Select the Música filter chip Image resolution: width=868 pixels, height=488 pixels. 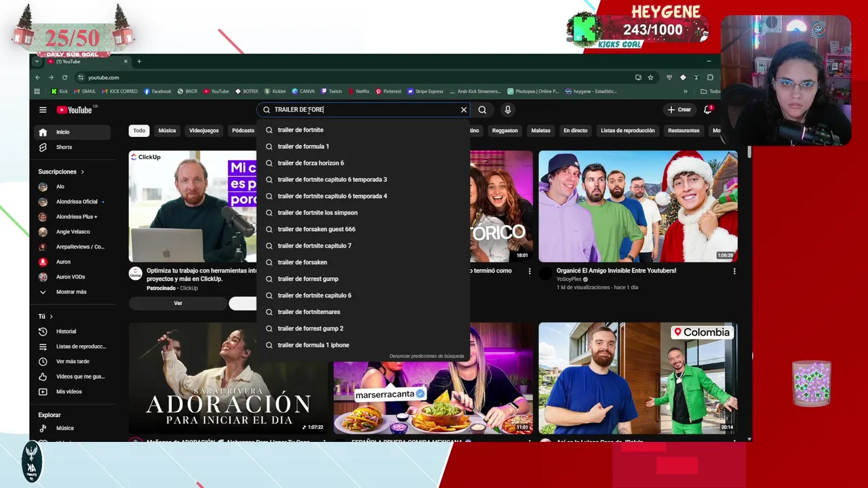point(167,131)
